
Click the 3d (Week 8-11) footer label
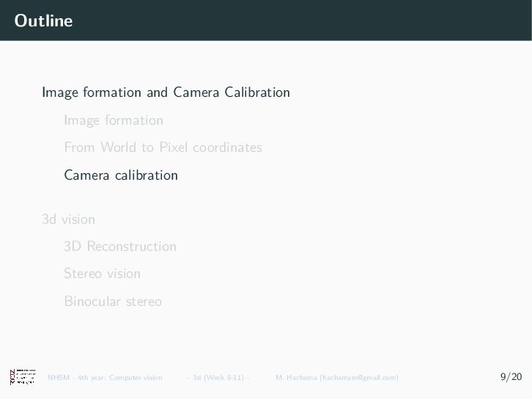point(218,378)
